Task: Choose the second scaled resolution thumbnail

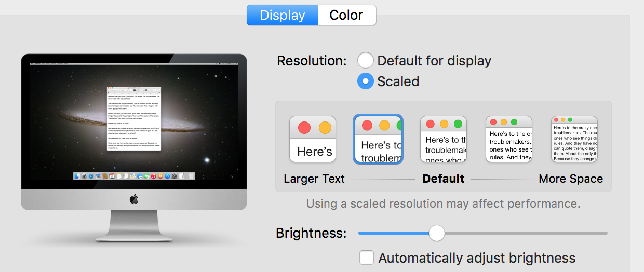Action: 378,139
